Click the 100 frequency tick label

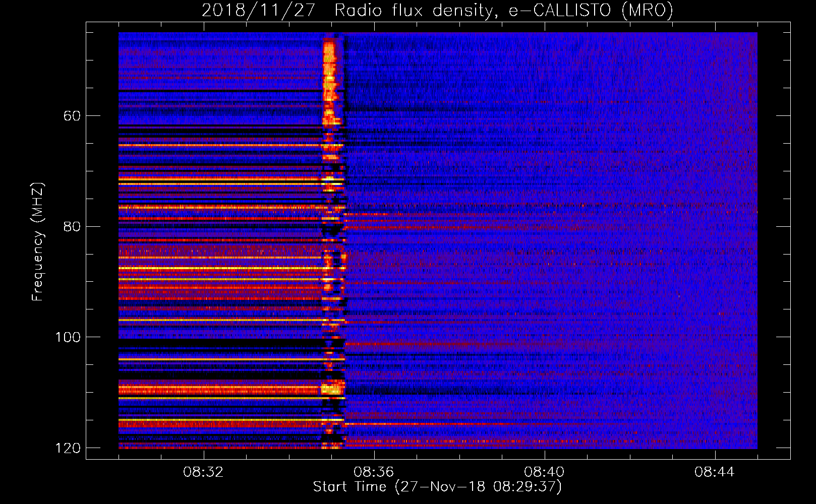pyautogui.click(x=68, y=337)
